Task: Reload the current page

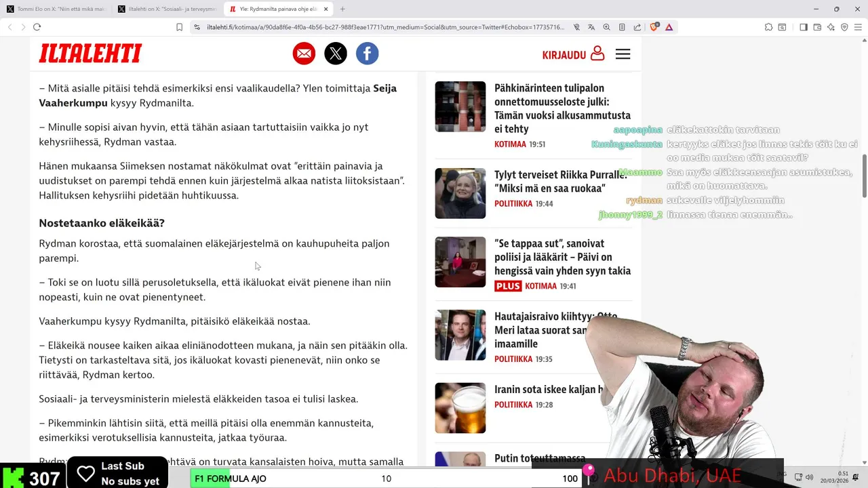Action: 37,27
